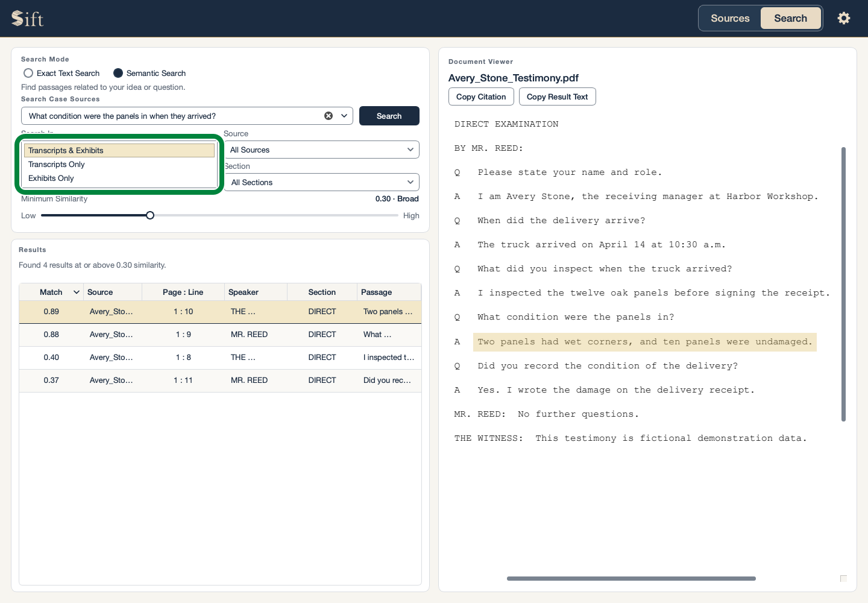Click the Copy Citation button
Image resolution: width=868 pixels, height=603 pixels.
click(481, 96)
